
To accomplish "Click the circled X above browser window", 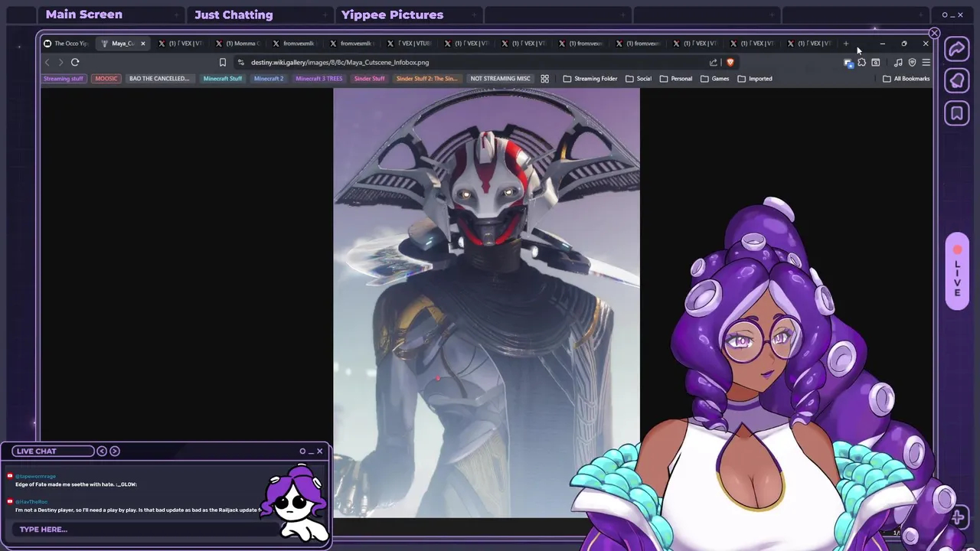I will (934, 34).
